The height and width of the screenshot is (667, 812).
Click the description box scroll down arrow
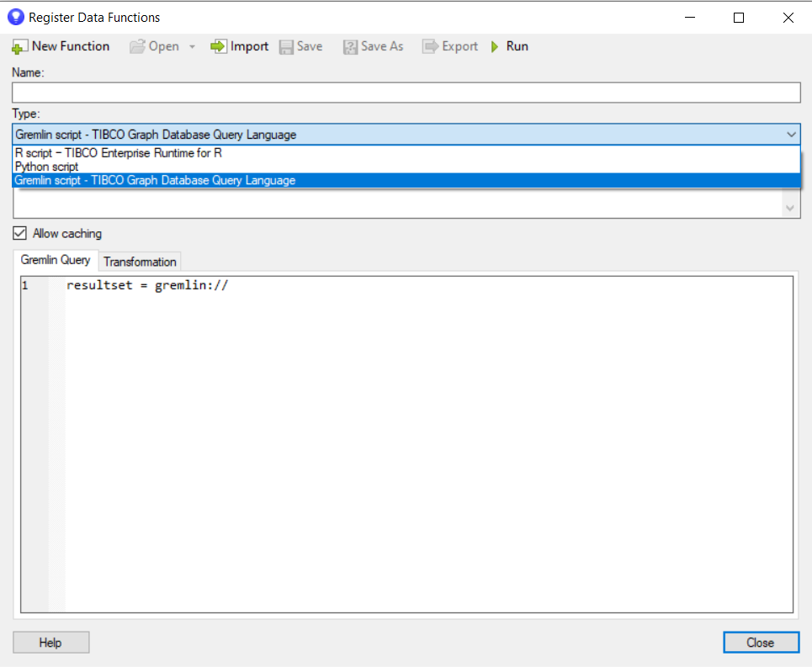[790, 208]
